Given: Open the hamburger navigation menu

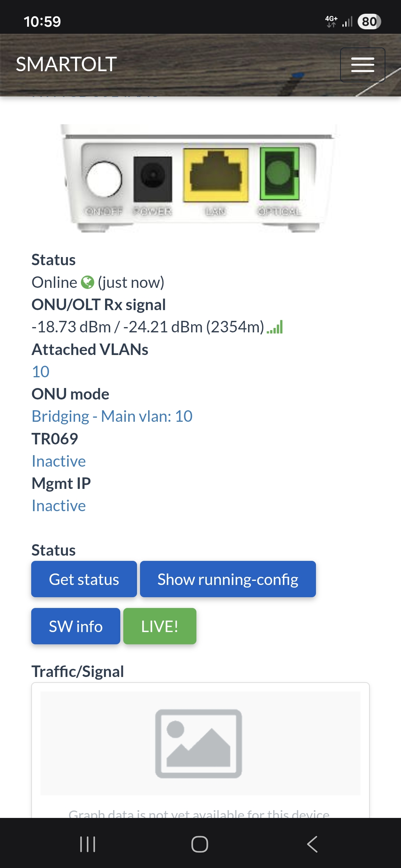Looking at the screenshot, I should [x=362, y=65].
